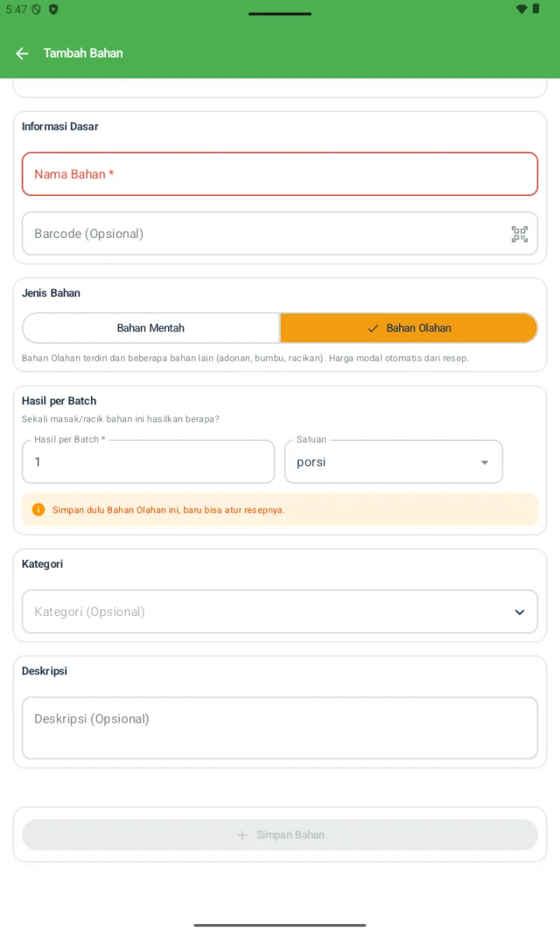Screen dimensions: 560x938
Task: Tap the Simpan Bahan button
Action: point(280,835)
